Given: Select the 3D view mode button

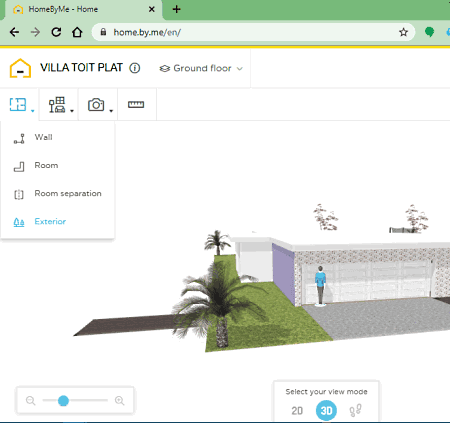Looking at the screenshot, I should coord(326,410).
